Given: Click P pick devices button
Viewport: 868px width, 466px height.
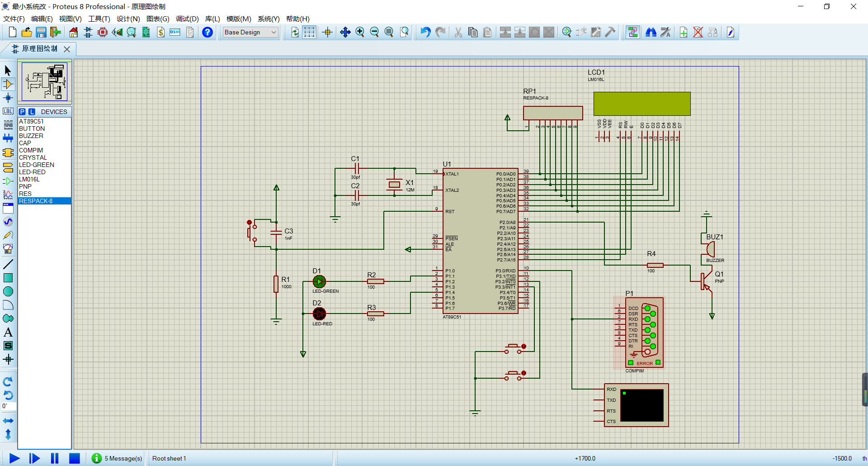Looking at the screenshot, I should pos(22,112).
